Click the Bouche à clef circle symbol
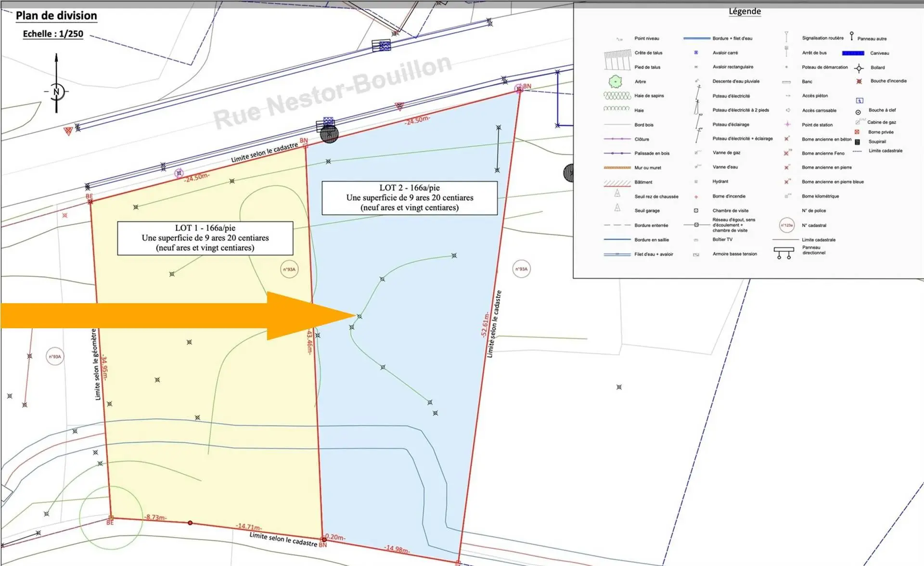Viewport: 924px width, 566px height. pyautogui.click(x=858, y=112)
